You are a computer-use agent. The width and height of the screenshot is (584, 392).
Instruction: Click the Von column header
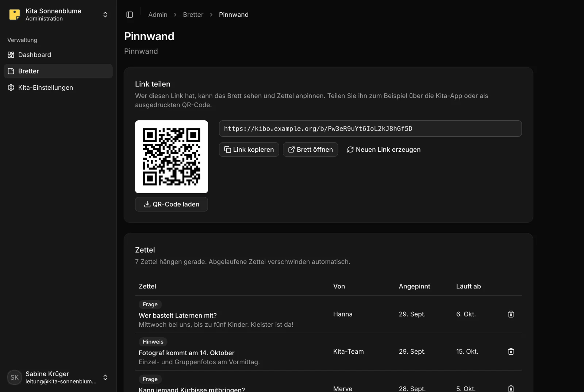pos(339,286)
